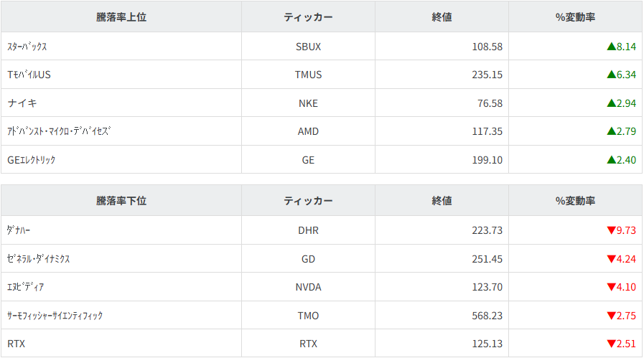Click the green up triangle next to 6.34

click(611, 75)
